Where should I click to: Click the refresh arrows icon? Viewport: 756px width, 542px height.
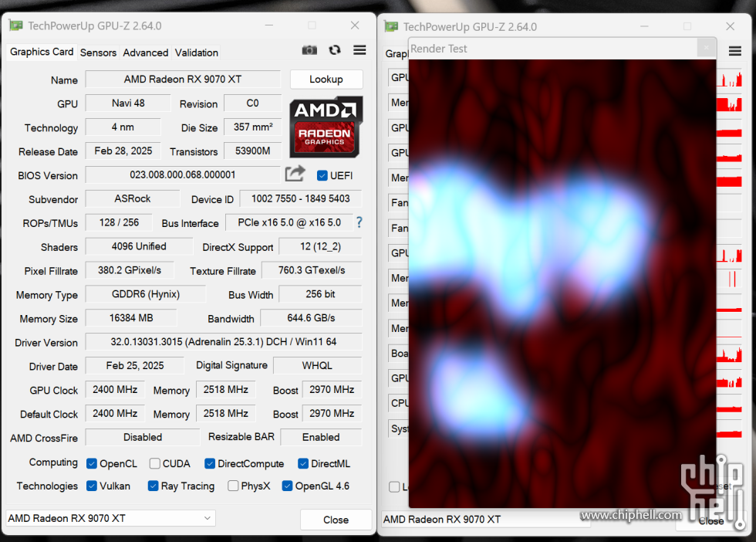[x=335, y=50]
